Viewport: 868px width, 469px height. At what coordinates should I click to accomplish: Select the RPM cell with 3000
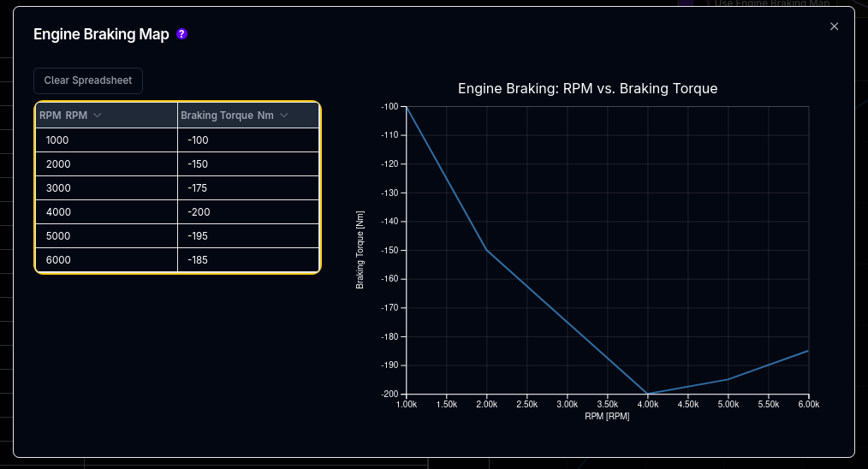tap(106, 188)
